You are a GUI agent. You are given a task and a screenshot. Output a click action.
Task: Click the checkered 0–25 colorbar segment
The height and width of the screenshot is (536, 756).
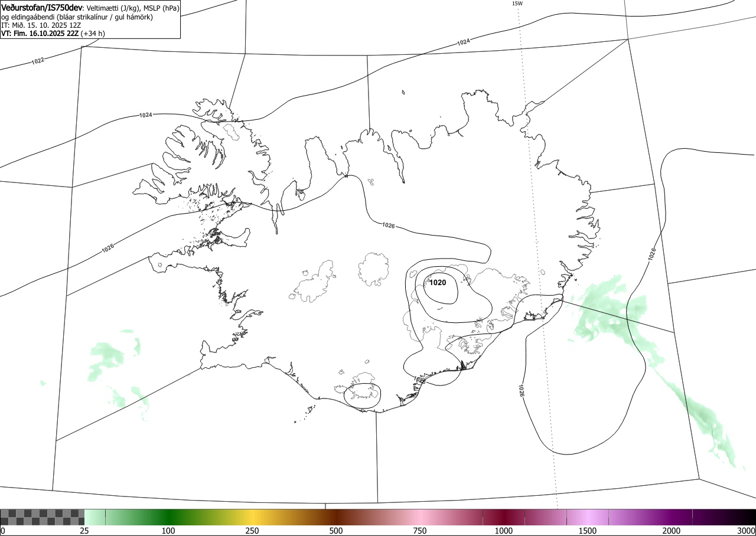pos(43,517)
